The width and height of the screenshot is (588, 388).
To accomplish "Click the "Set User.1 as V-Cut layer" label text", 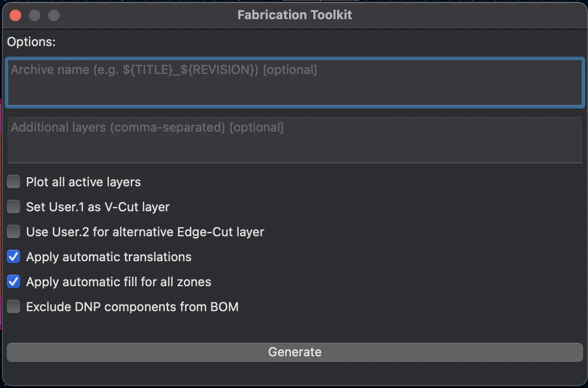I will coord(98,207).
